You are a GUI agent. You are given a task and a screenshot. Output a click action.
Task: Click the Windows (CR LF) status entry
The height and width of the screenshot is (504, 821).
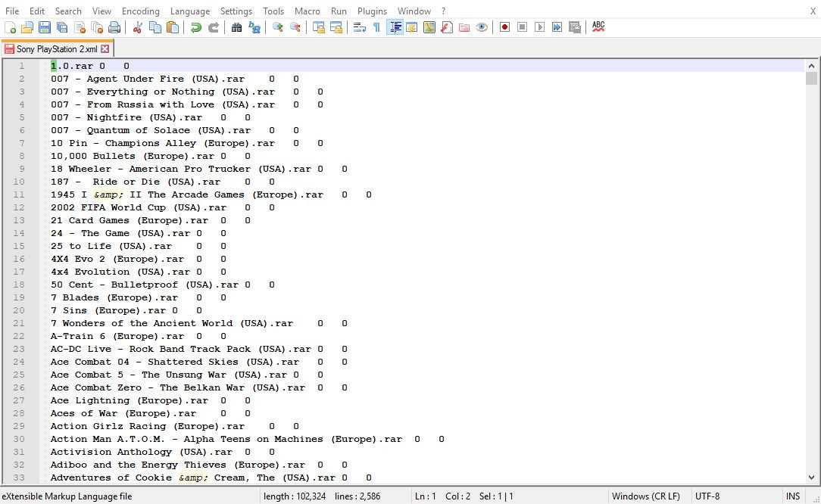pos(645,496)
